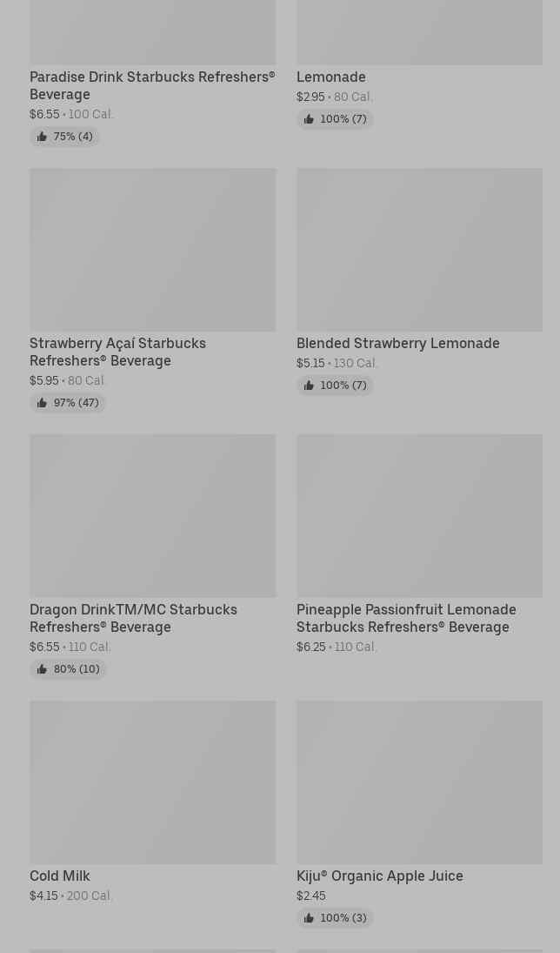Image resolution: width=560 pixels, height=953 pixels.
Task: Click thumbs-up icon on Lemonade rating
Action: 309,119
